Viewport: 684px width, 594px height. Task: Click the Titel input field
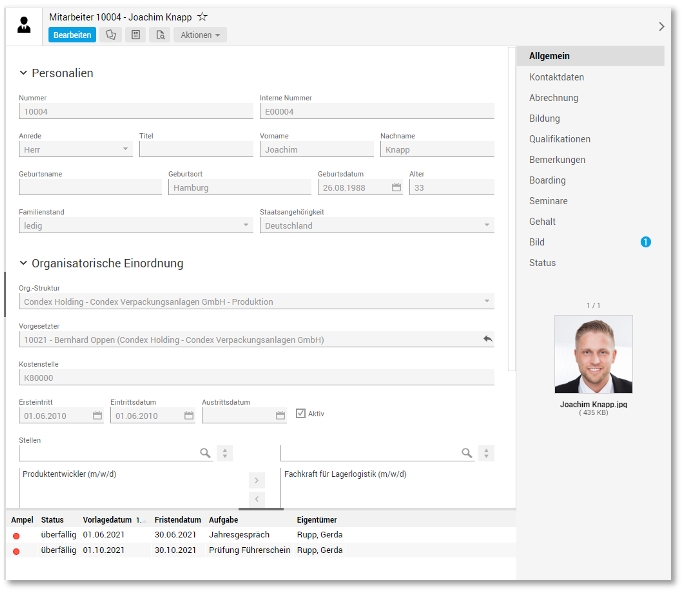coord(196,150)
